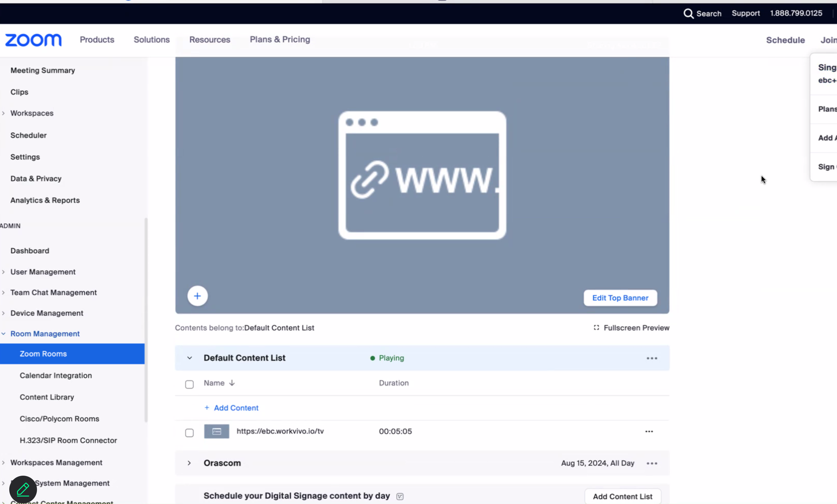The image size is (837, 504).
Task: Open the Support link
Action: coord(745,13)
